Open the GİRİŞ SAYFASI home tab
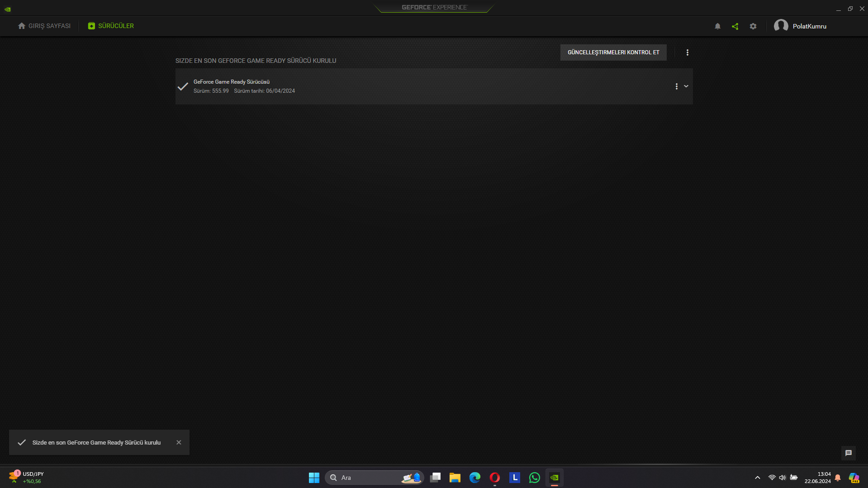868x488 pixels. (44, 26)
